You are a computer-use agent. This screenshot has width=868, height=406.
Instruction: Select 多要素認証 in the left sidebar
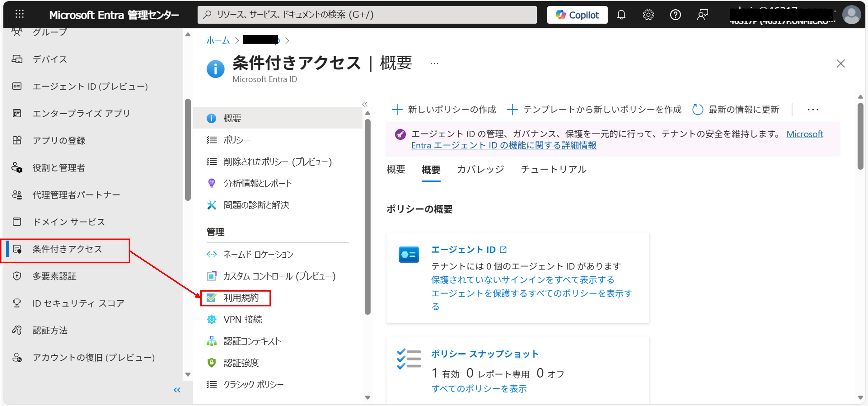coord(54,276)
